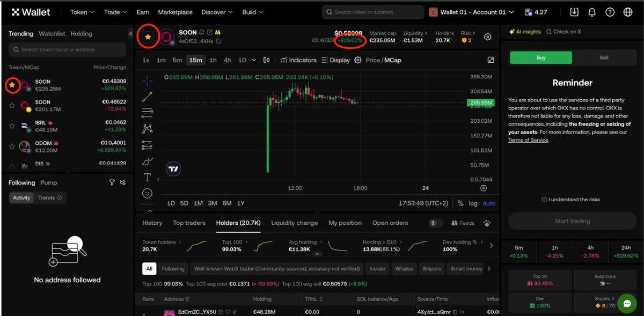Open chart axis settings below price scale
The width and height of the screenshot is (644, 316).
pyautogui.click(x=484, y=188)
